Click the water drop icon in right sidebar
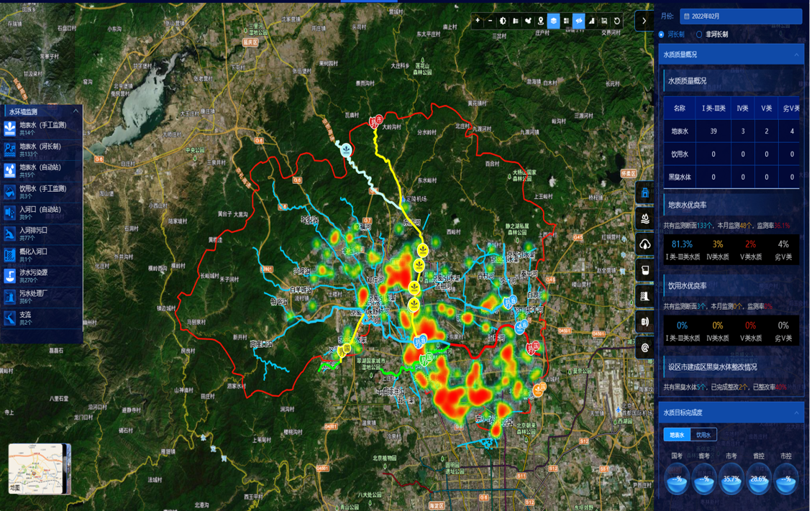Viewport: 812px width, 511px height. tap(645, 218)
